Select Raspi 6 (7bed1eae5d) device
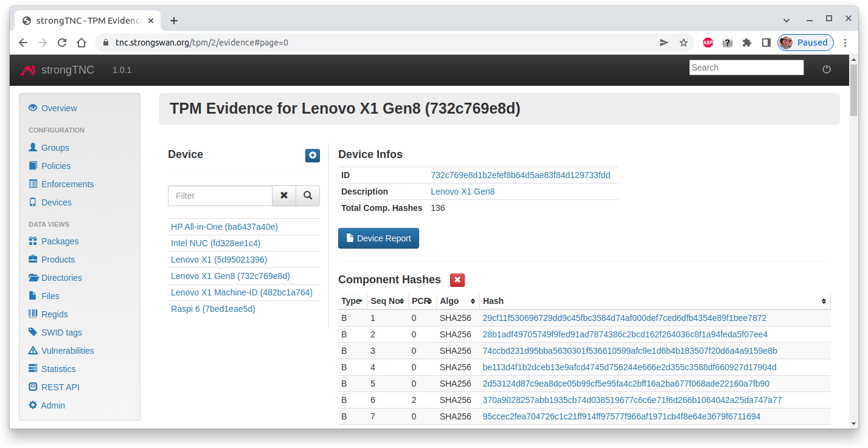This screenshot has height=448, width=868. point(213,309)
